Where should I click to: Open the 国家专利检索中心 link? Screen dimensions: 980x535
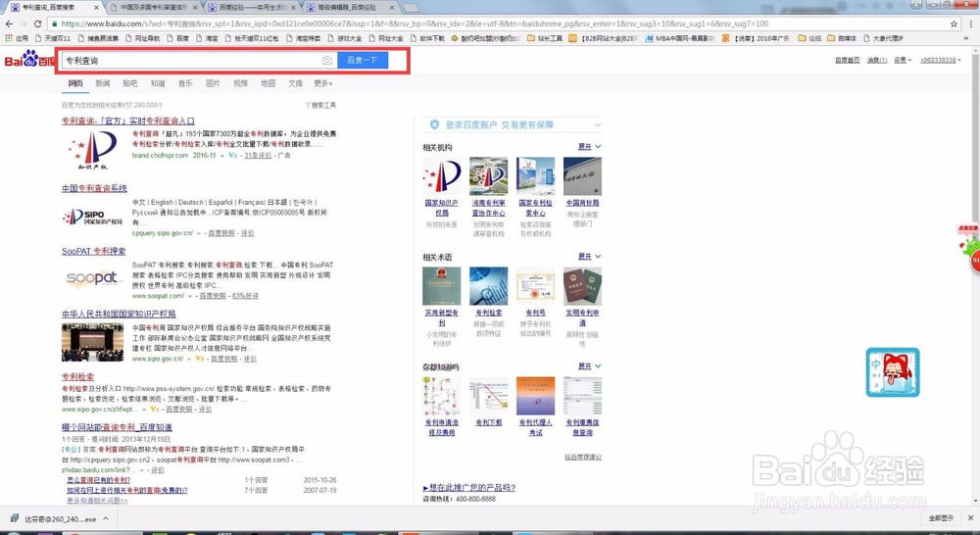tap(536, 208)
